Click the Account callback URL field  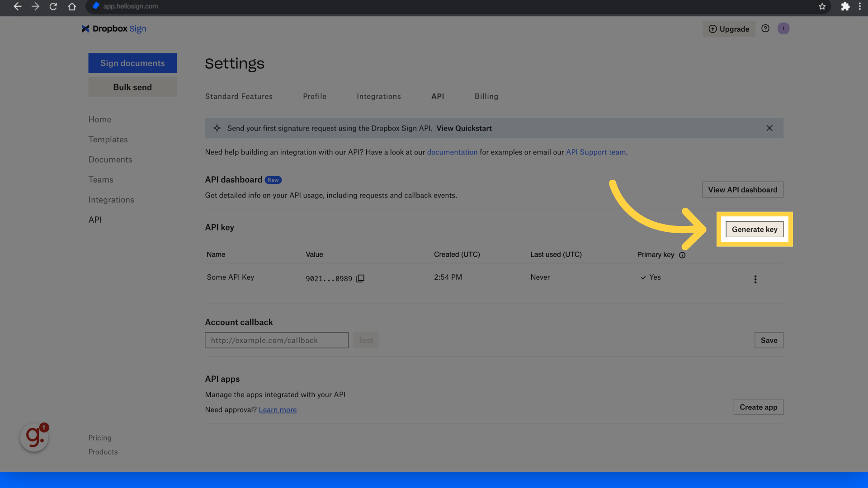click(x=277, y=340)
